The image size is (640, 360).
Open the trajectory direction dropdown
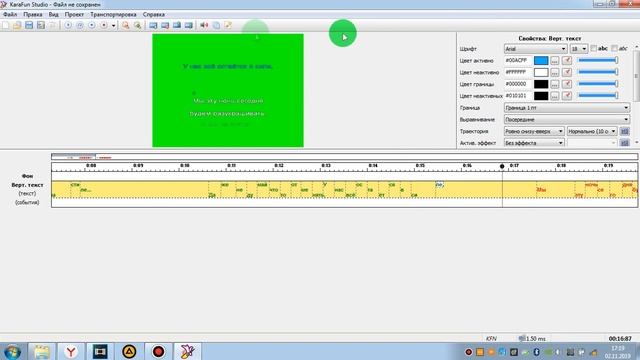534,131
